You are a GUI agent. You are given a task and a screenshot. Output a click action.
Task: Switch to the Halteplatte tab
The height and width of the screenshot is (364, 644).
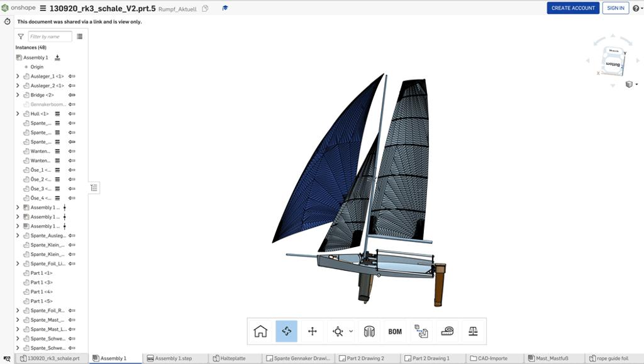click(x=235, y=358)
